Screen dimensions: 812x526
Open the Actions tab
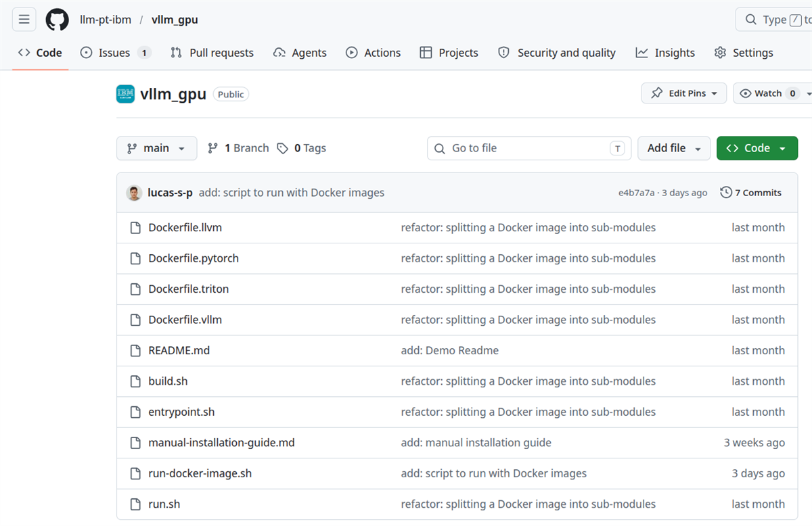[374, 53]
